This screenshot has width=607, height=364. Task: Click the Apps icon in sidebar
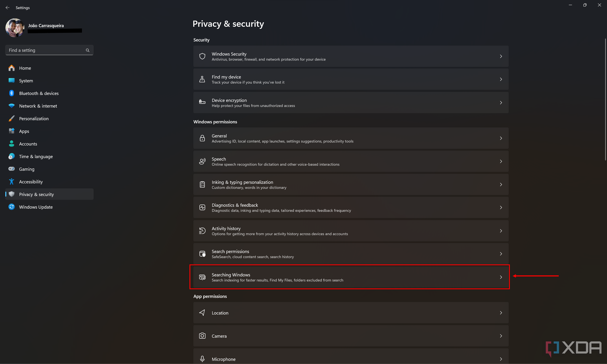12,131
